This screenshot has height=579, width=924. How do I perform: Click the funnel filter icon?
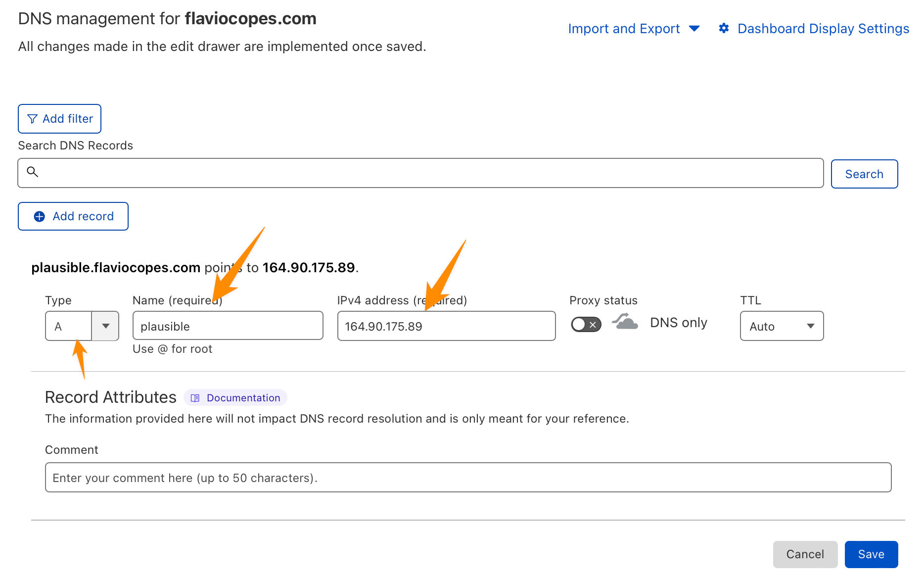[32, 119]
